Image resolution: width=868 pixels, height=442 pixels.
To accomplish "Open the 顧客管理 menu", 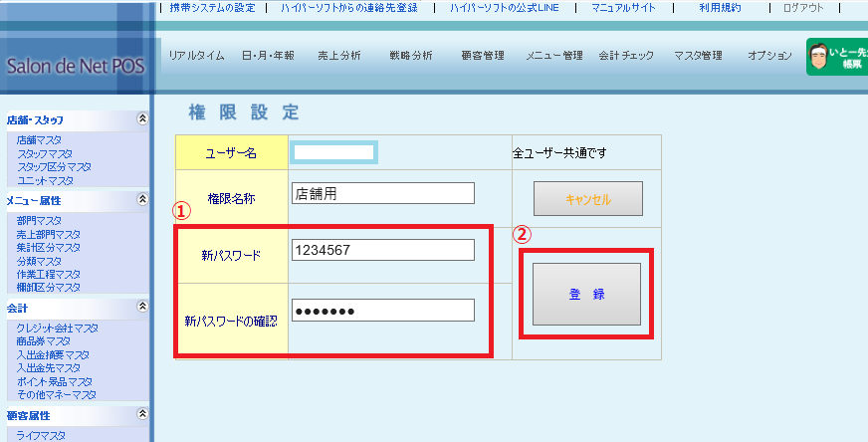I will tap(484, 56).
